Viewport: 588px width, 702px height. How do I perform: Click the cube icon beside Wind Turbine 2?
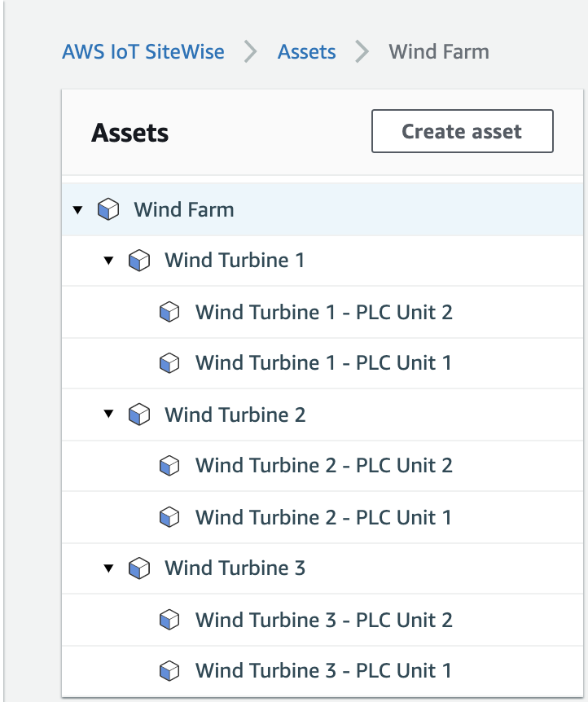(x=139, y=415)
